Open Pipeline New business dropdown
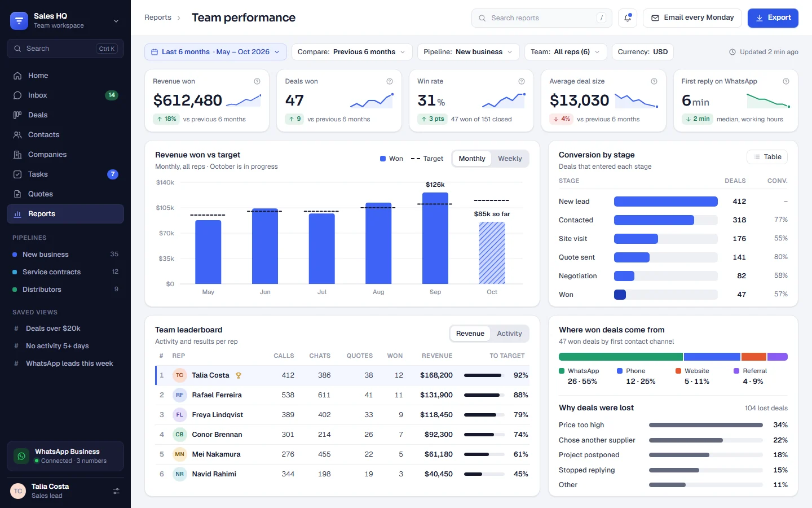This screenshot has height=508, width=812. coord(469,52)
